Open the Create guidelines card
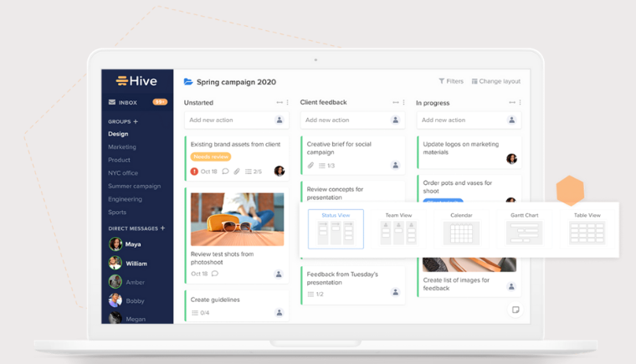This screenshot has height=364, width=636. coord(237,306)
